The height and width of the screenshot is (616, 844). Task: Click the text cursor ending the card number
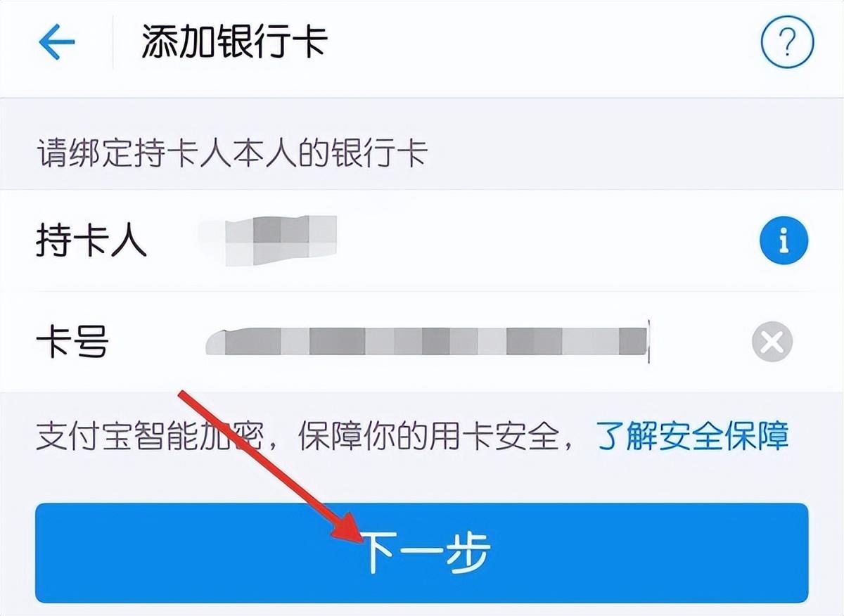pyautogui.click(x=648, y=342)
